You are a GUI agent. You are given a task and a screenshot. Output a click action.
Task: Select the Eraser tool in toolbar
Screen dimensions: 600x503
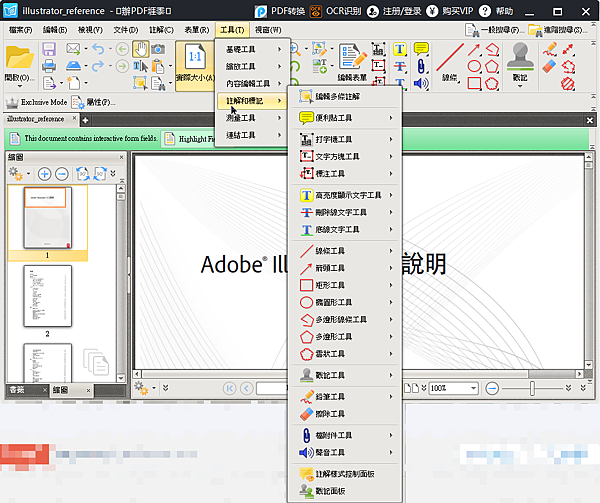pos(549,66)
